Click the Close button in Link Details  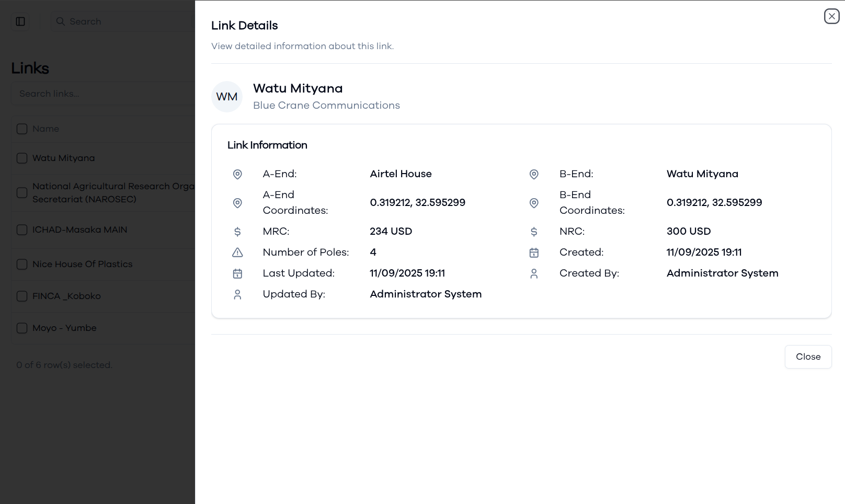(808, 357)
